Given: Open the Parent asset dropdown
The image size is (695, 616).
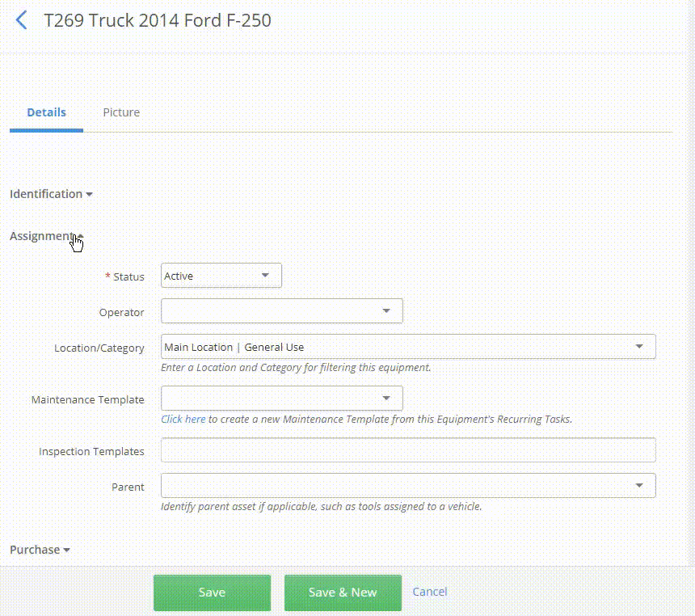Looking at the screenshot, I should click(x=408, y=485).
